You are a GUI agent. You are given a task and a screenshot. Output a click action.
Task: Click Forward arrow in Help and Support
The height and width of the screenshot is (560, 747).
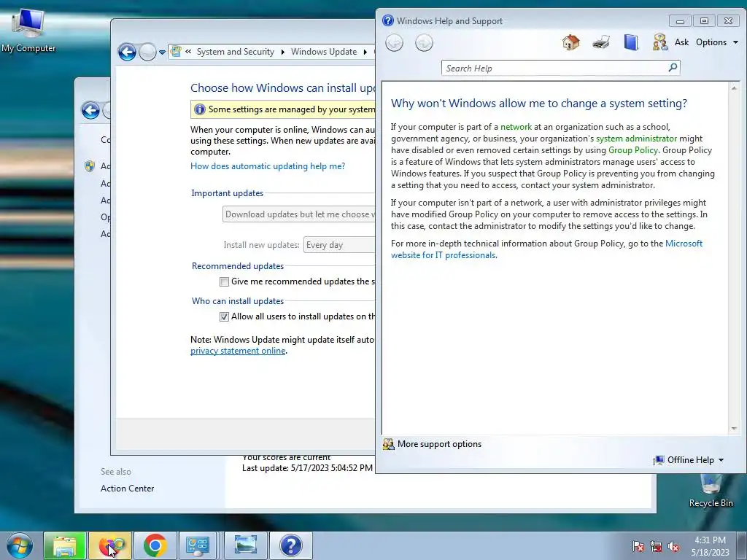point(424,43)
